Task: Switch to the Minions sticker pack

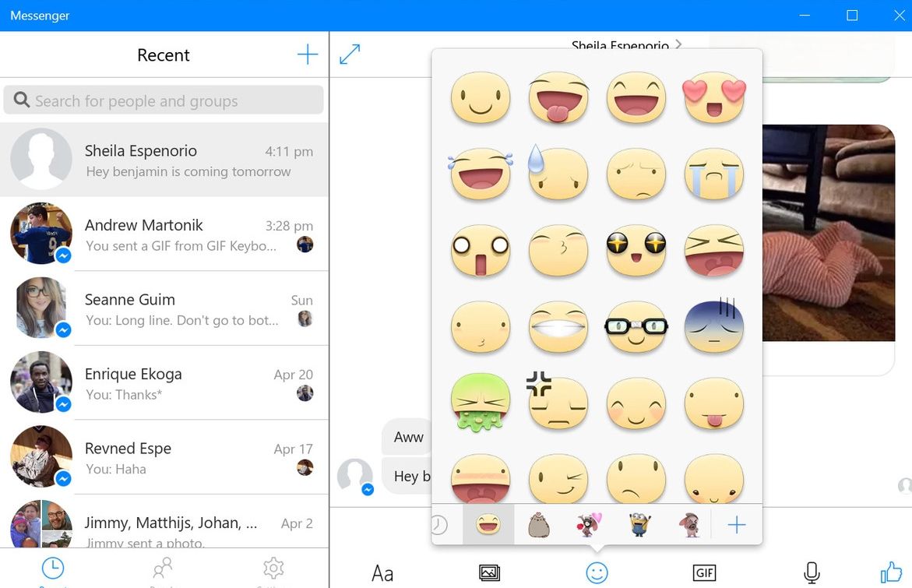Action: tap(637, 524)
